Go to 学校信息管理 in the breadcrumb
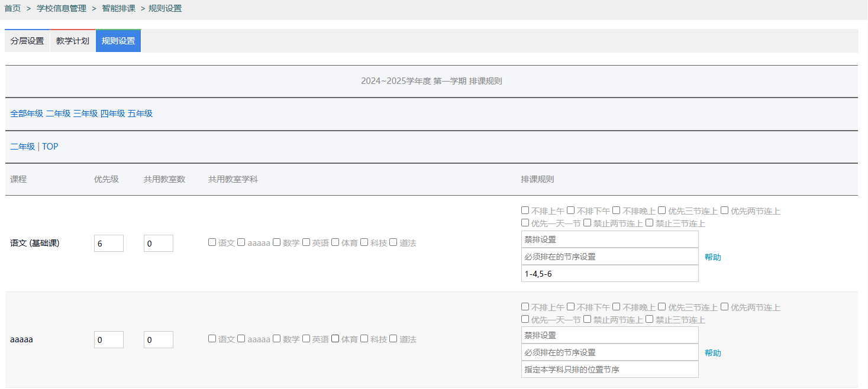 [62, 8]
